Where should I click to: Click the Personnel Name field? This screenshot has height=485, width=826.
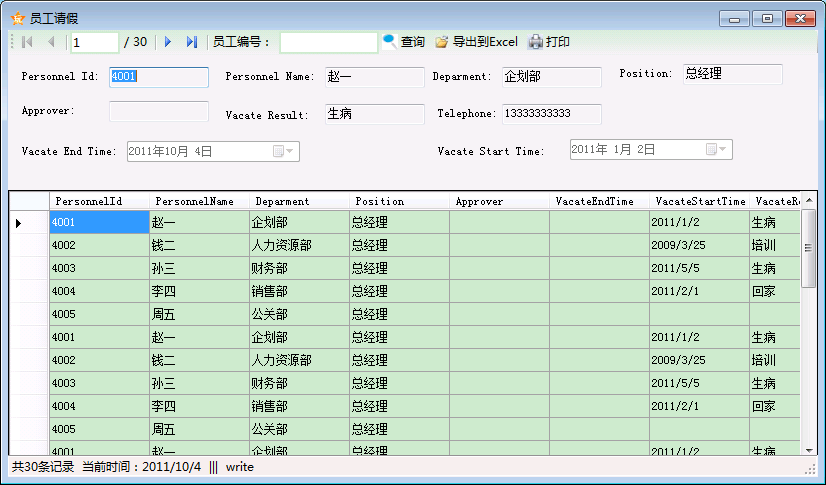(x=375, y=77)
